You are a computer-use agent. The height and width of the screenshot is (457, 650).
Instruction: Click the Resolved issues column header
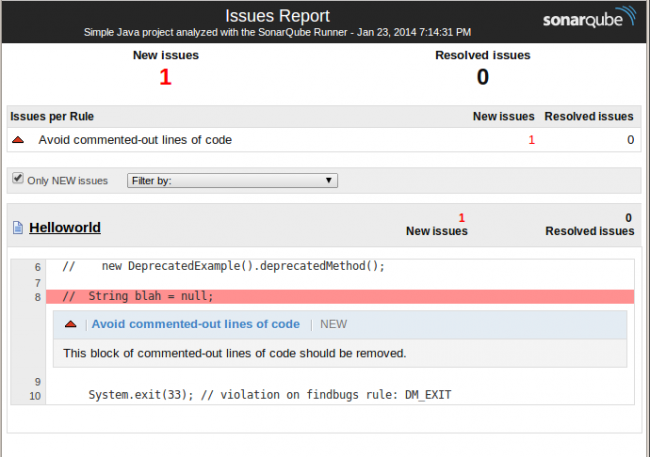pyautogui.click(x=589, y=117)
